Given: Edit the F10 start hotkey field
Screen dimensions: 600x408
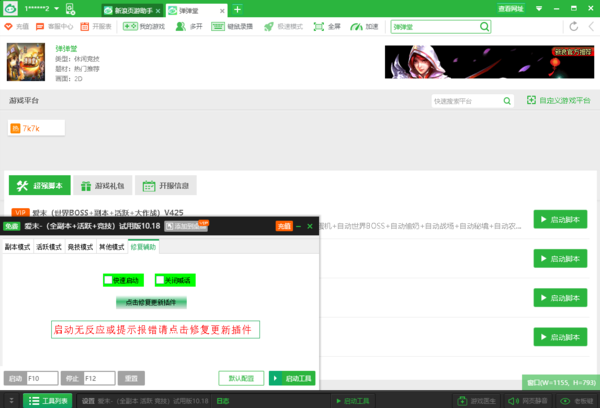Looking at the screenshot, I should pos(42,378).
